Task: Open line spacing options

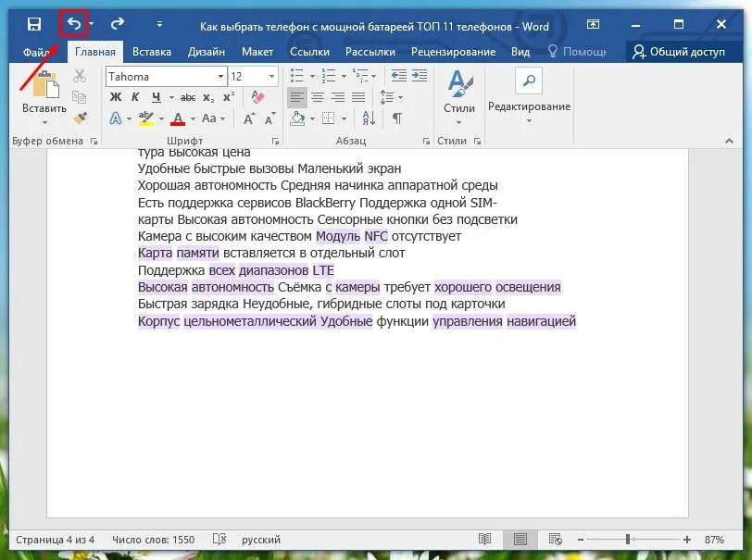Action: [391, 97]
